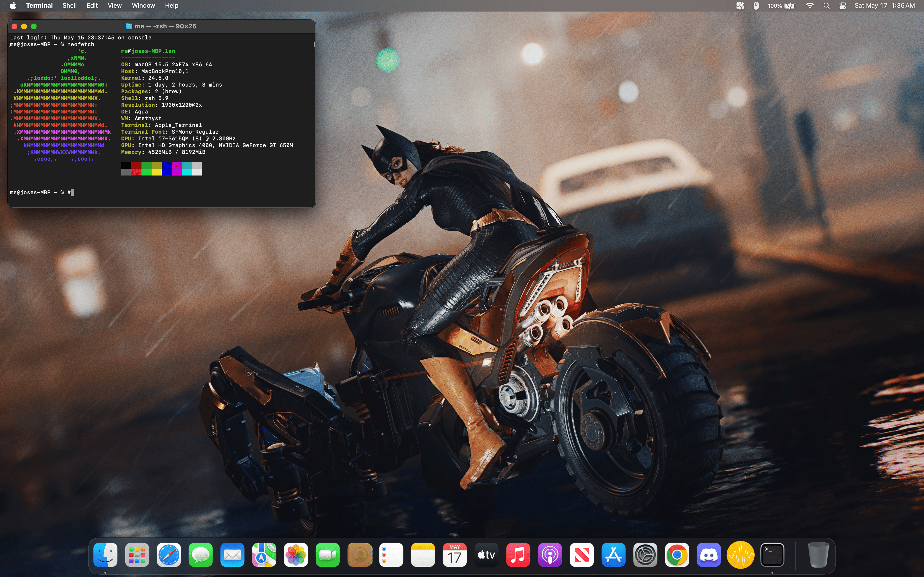This screenshot has height=577, width=924.
Task: Open the View menu
Action: tap(115, 6)
